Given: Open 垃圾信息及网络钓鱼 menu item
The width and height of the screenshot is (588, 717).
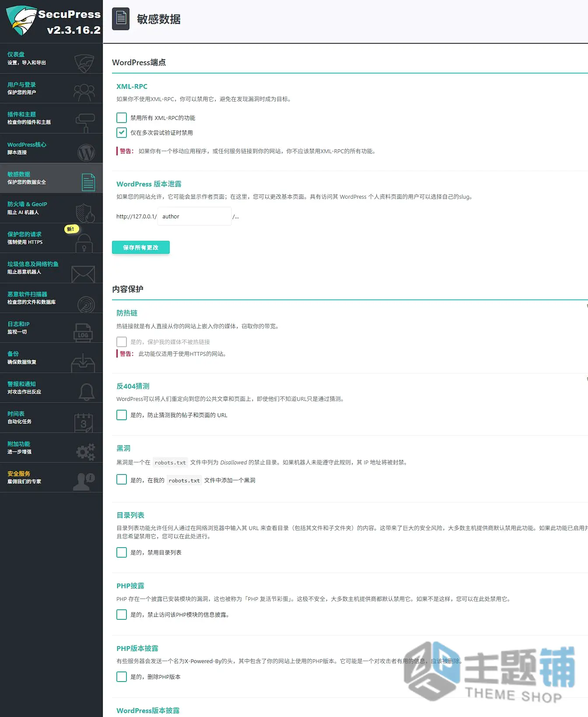Looking at the screenshot, I should [x=51, y=268].
